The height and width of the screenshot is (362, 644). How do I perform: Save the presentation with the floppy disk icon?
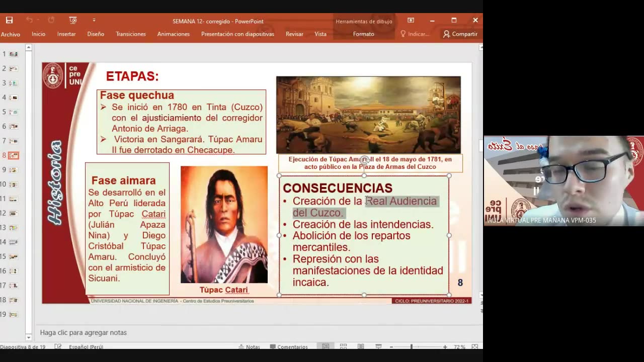click(x=9, y=20)
